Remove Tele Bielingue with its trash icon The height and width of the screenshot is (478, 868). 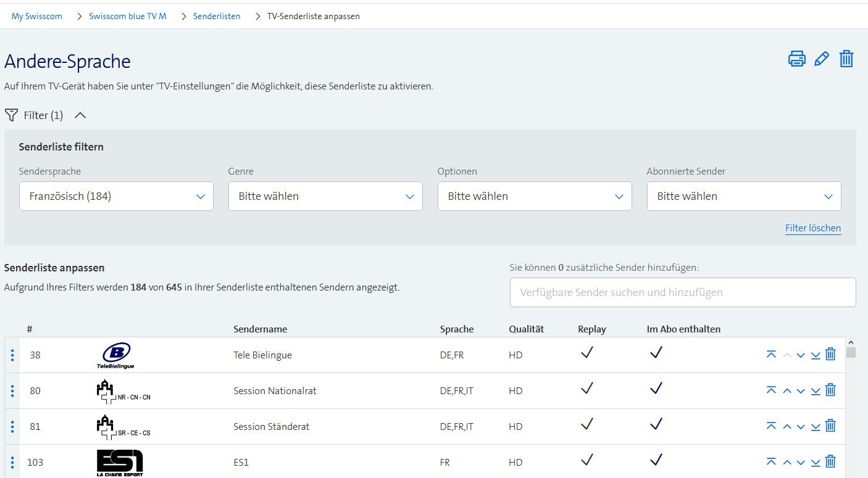click(830, 354)
